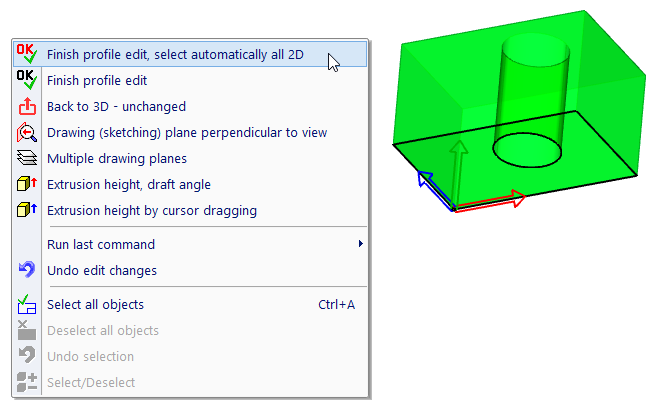Click the red X-axis arrow on the model
Image resolution: width=662 pixels, height=411 pixels.
[492, 201]
